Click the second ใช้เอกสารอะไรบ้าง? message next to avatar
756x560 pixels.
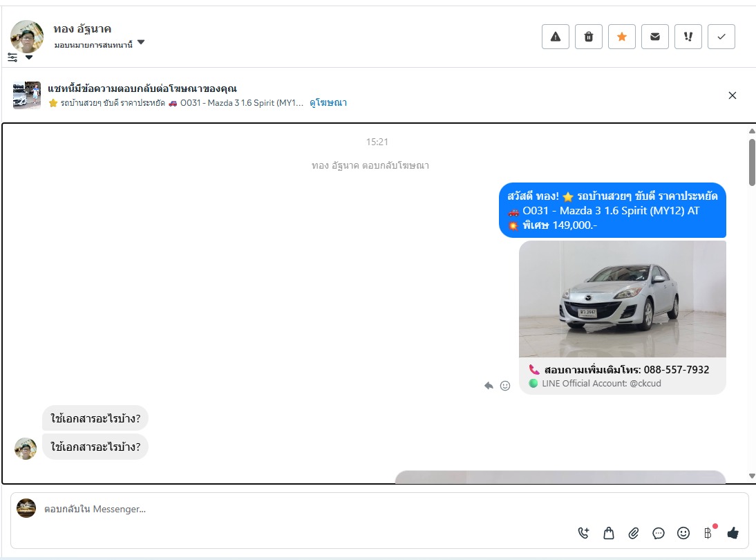[x=95, y=447]
